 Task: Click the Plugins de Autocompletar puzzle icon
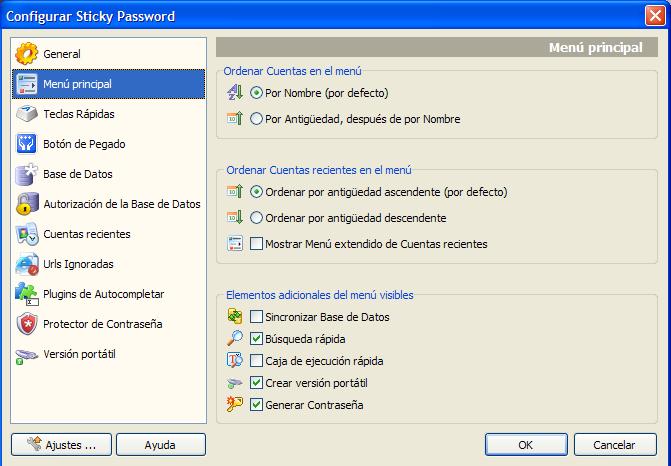(27, 294)
